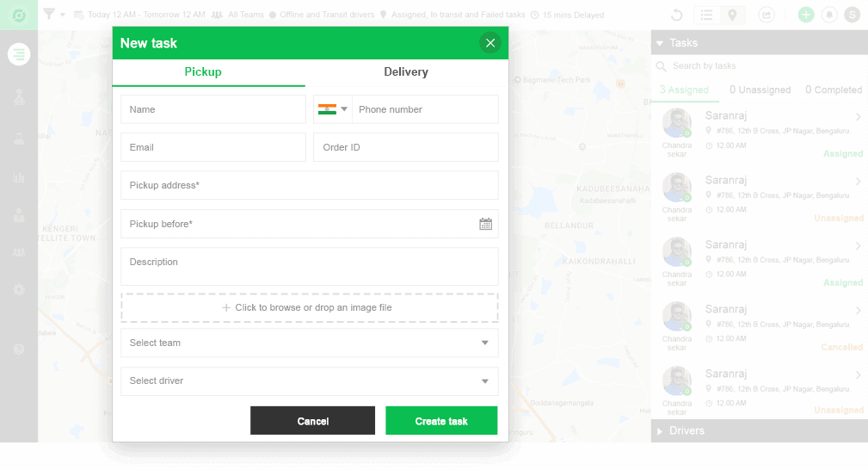The image size is (868, 470).
Task: Cancel the new task
Action: 313,421
